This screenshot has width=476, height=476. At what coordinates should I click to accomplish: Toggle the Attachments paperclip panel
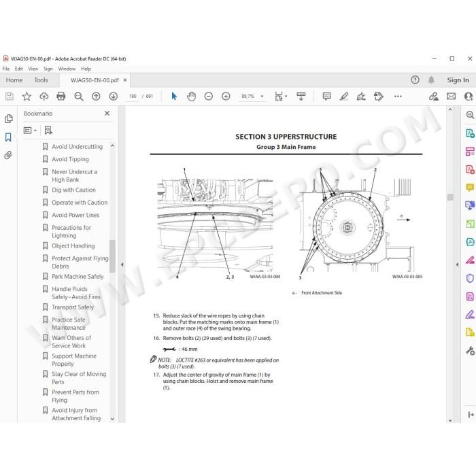coord(8,155)
